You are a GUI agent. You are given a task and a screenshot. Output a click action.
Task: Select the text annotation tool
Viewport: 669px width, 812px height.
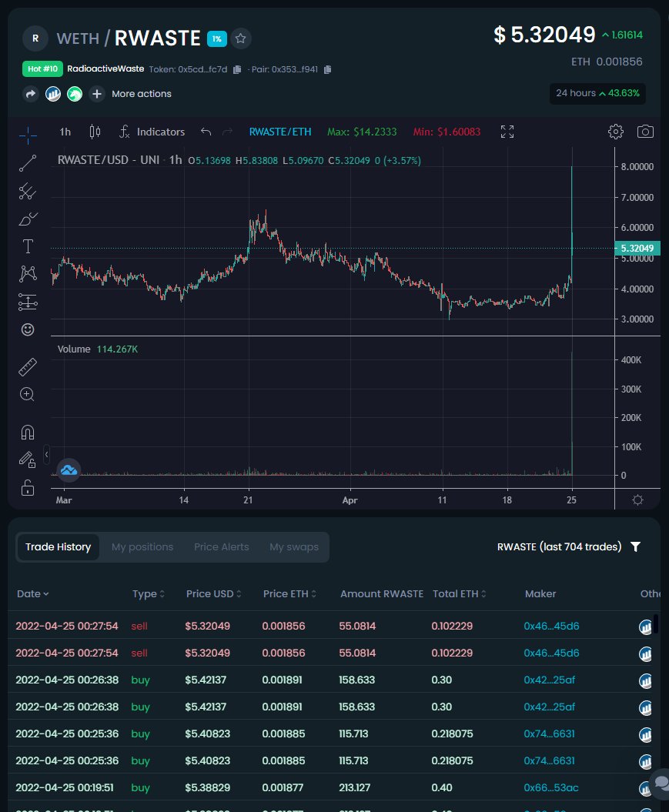pyautogui.click(x=28, y=246)
